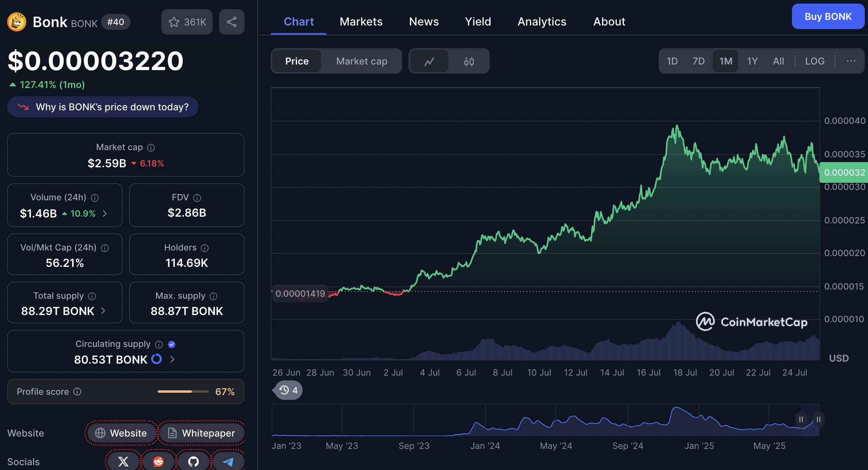The image size is (868, 470).
Task: Open Telegram social link
Action: click(228, 462)
